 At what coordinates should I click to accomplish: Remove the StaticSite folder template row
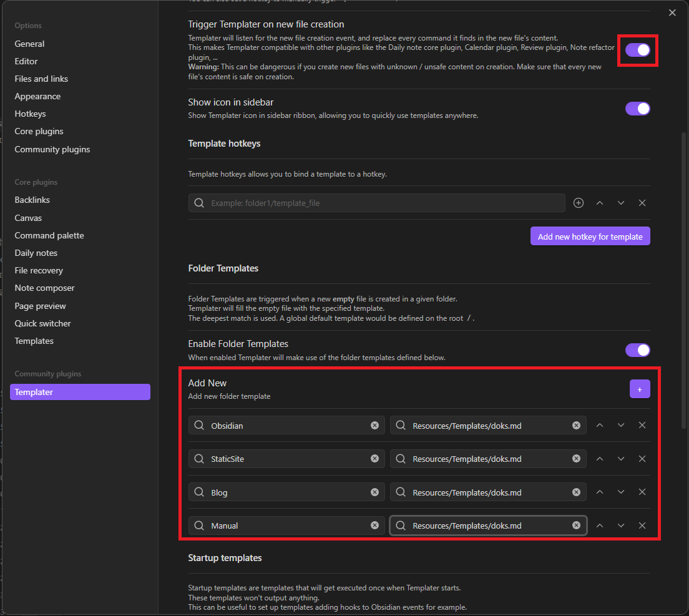(x=642, y=459)
